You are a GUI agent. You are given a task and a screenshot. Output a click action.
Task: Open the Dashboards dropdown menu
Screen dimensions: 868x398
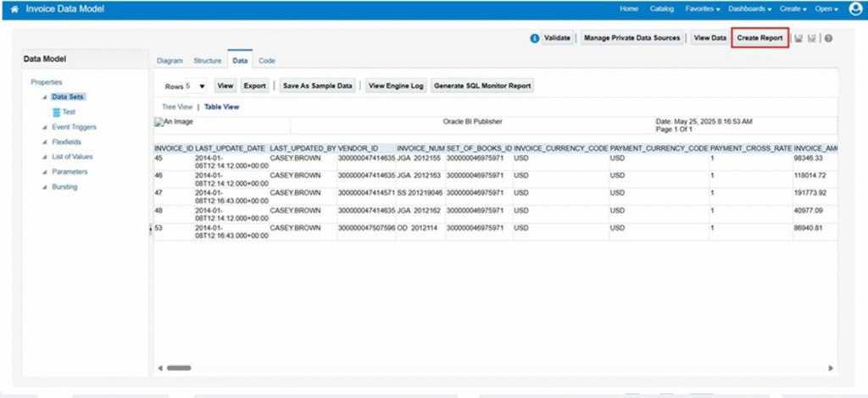tap(750, 8)
